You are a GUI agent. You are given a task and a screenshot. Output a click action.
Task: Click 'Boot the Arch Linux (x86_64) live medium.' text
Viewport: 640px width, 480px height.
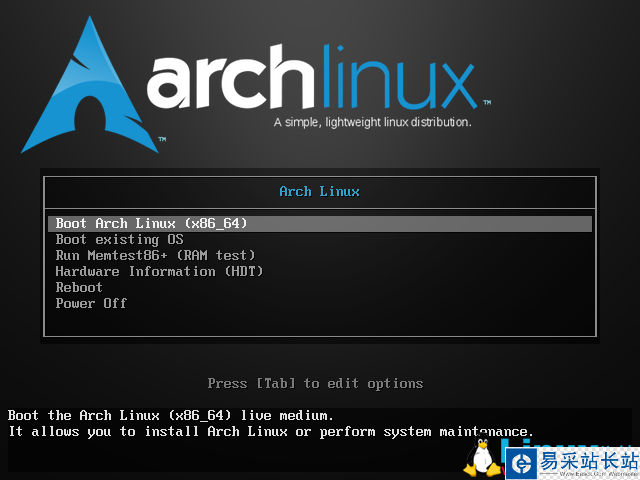point(171,416)
